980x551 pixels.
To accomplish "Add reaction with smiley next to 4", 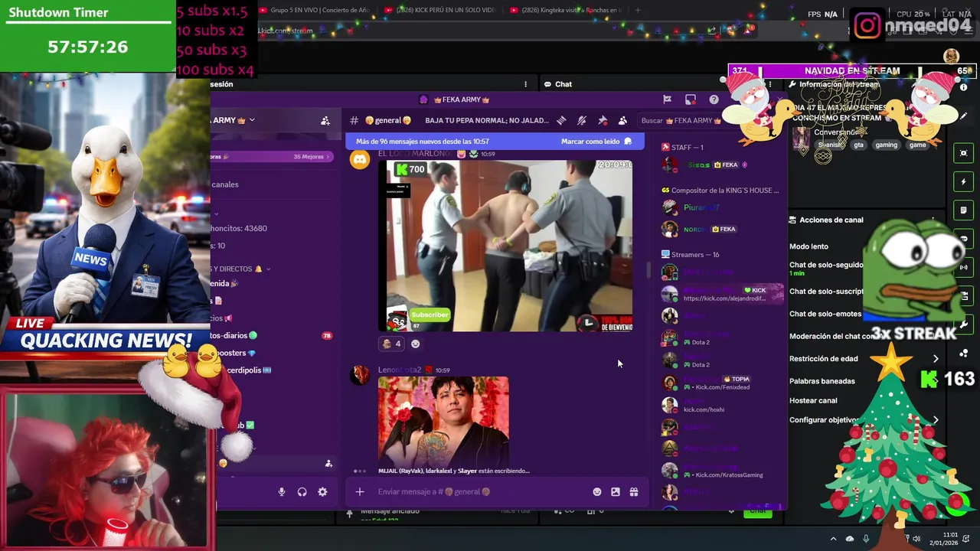I will 416,344.
